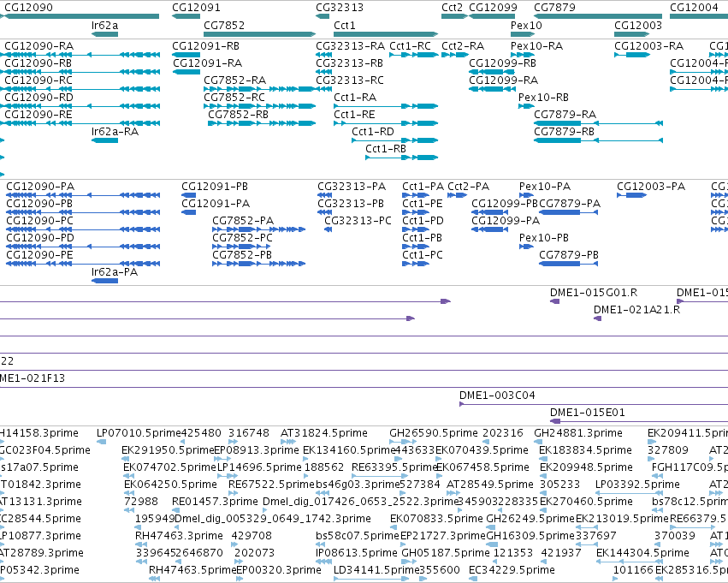Click the CG7852 gene label

click(x=224, y=25)
